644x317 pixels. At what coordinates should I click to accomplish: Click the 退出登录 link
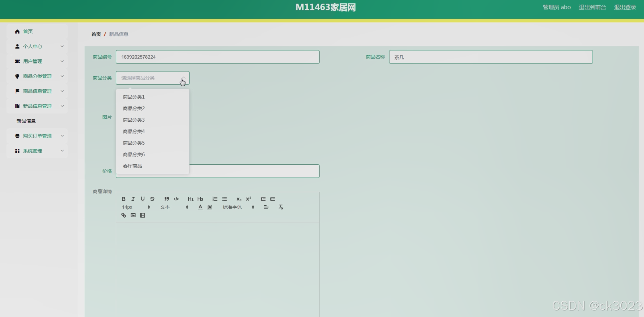click(625, 7)
